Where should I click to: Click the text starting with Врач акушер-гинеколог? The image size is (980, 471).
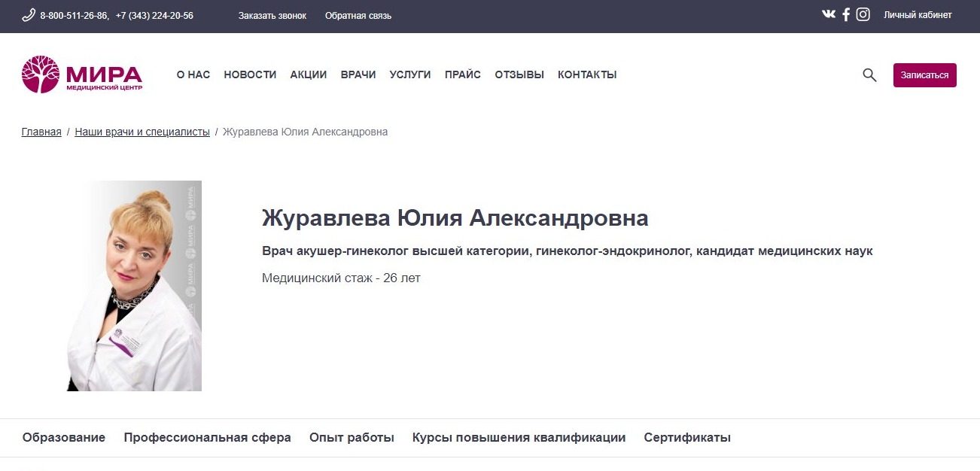point(568,251)
